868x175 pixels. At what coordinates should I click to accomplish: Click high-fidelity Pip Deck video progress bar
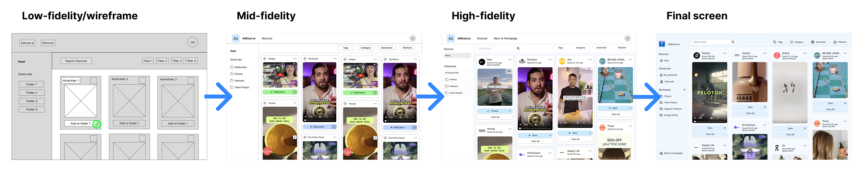click(535, 128)
